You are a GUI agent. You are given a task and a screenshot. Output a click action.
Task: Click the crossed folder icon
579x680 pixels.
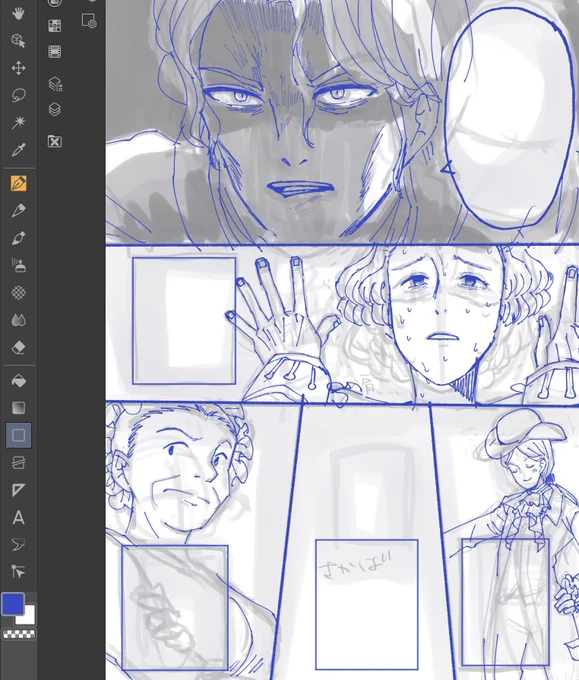point(55,141)
